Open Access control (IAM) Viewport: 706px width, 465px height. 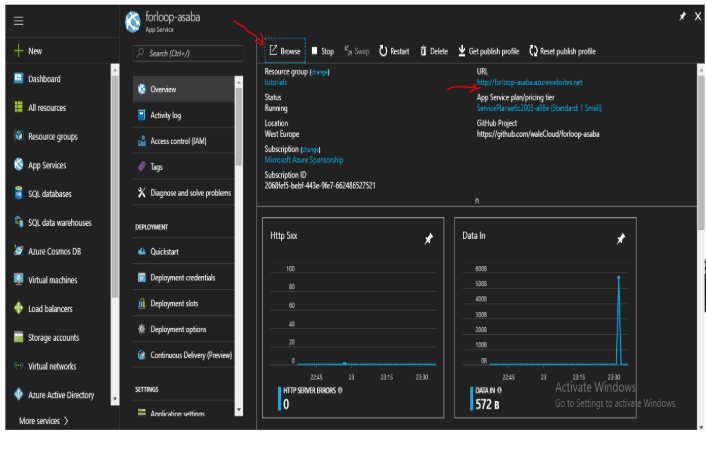[184, 141]
